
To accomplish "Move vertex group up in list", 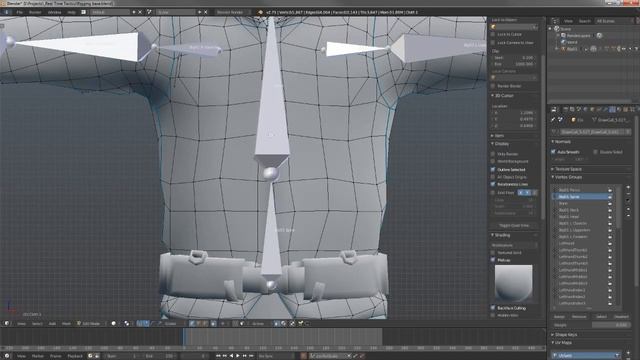I will pos(628,209).
